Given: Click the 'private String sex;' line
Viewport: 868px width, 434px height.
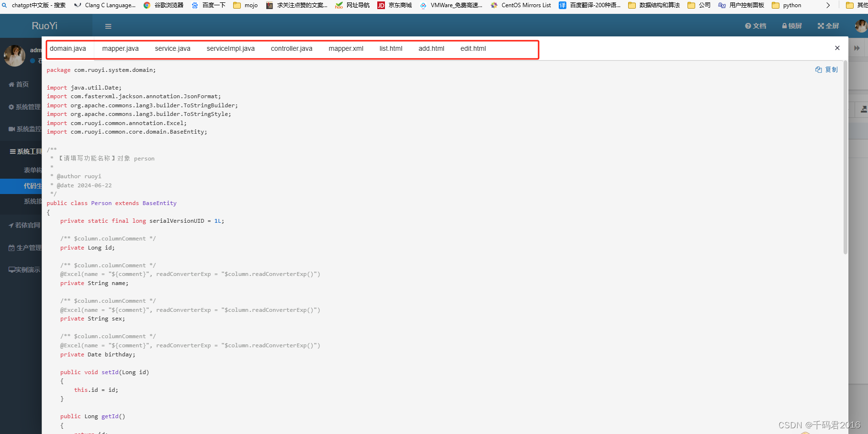Looking at the screenshot, I should [92, 319].
